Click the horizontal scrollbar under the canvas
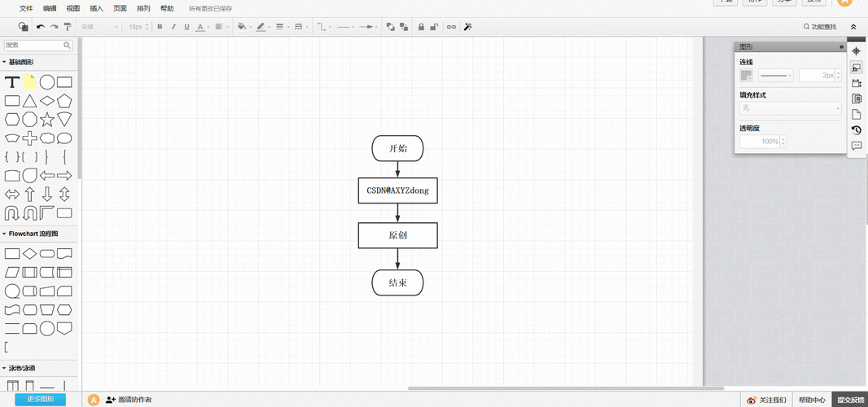This screenshot has width=868, height=407. pyautogui.click(x=566, y=388)
